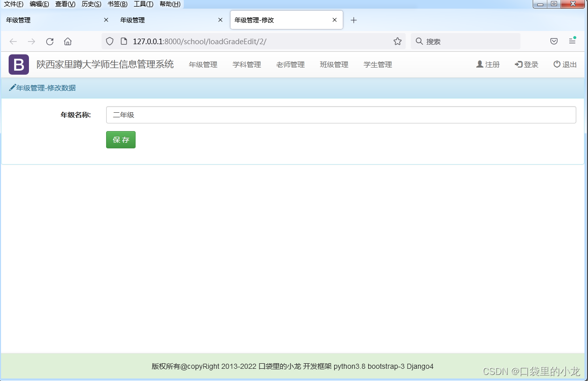
Task: Click the browser forward arrow
Action: [31, 41]
